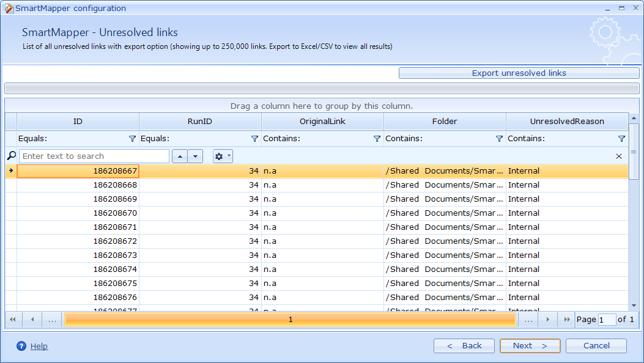
Task: Minimize the SmartMapper configuration window
Action: coord(607,8)
